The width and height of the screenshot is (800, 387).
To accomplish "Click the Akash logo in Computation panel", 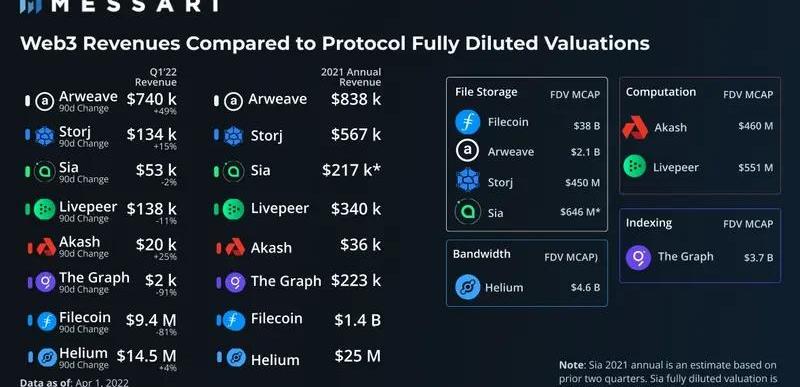I will tap(635, 127).
